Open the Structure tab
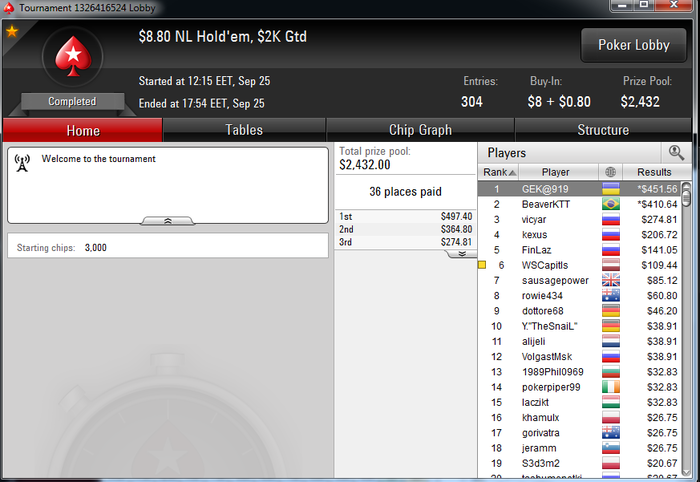This screenshot has height=482, width=700. click(603, 130)
